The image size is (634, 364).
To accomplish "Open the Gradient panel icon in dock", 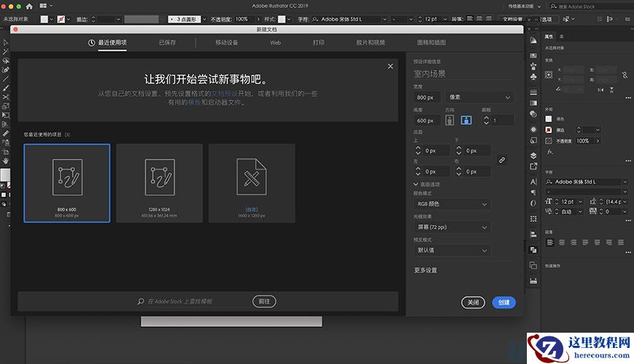I will (x=533, y=103).
